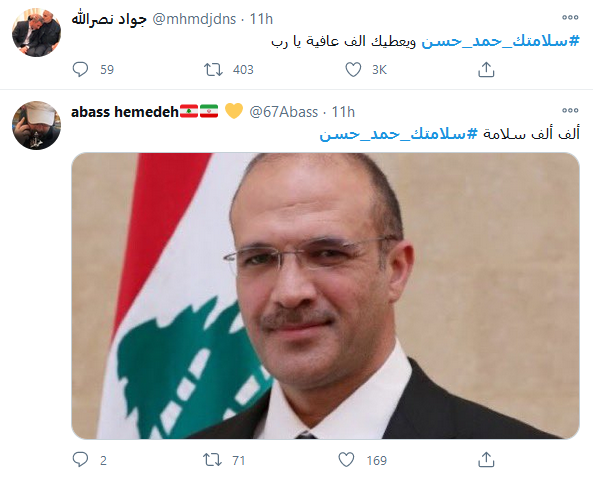The width and height of the screenshot is (593, 477).
Task: Open the @mhmdjdns profile avatar
Action: [x=36, y=33]
